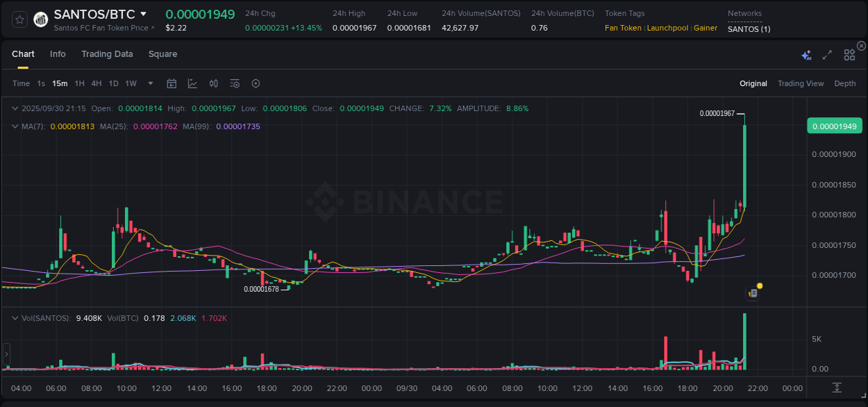
Task: Enter fullscreen chart mode
Action: (x=826, y=54)
